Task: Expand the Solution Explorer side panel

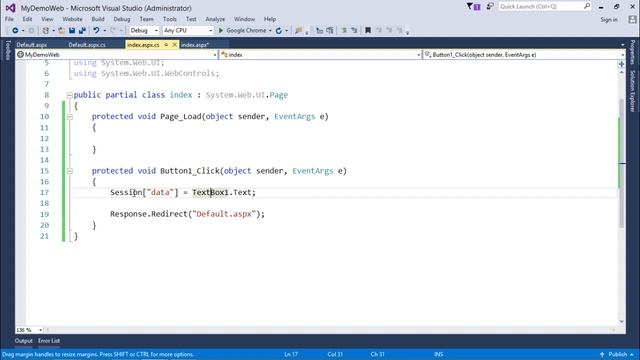Action: [x=633, y=91]
